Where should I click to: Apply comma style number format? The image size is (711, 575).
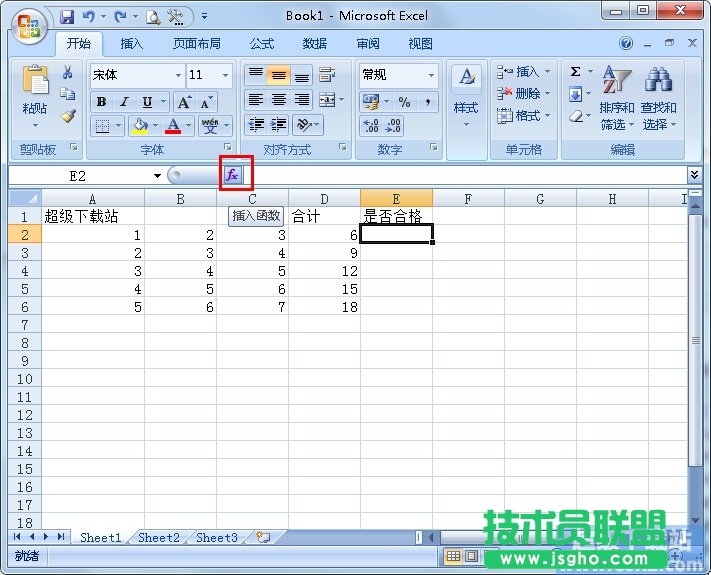[427, 102]
